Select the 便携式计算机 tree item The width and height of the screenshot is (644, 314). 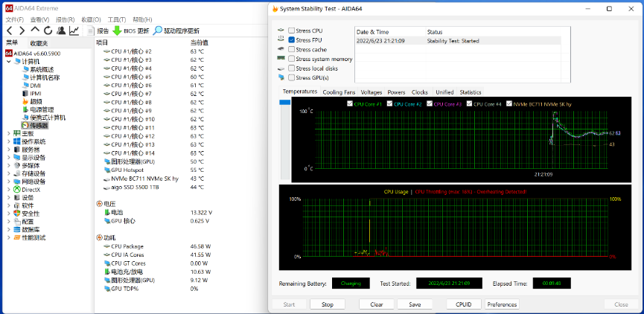47,118
